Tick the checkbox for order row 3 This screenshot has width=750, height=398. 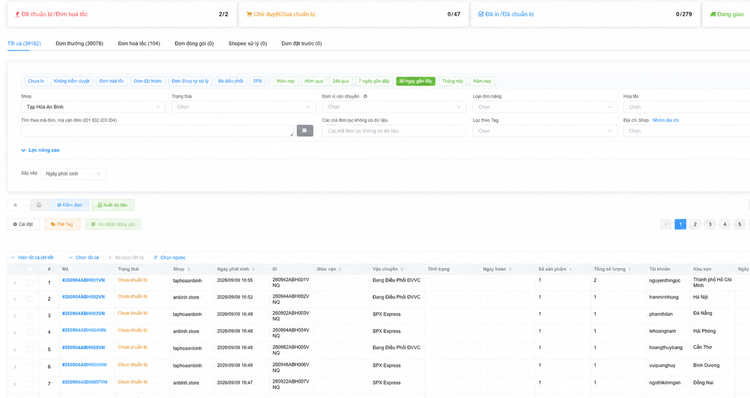point(30,315)
